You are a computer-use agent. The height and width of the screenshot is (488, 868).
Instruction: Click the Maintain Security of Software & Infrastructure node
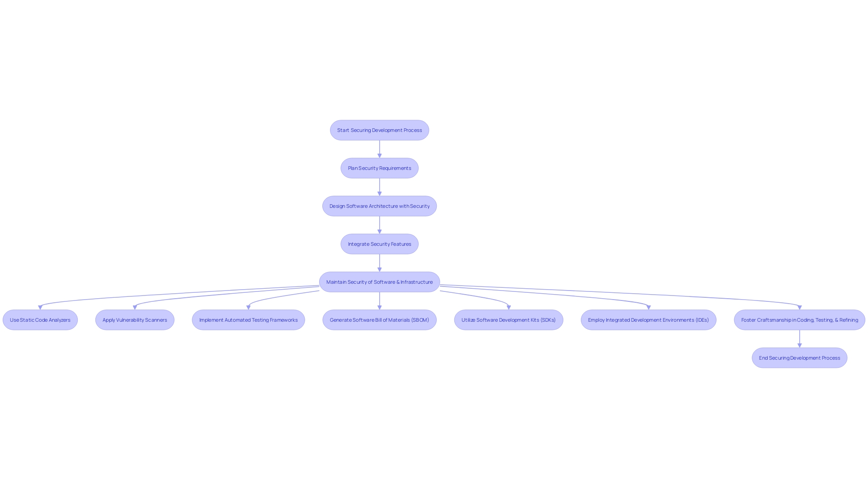[x=379, y=281]
